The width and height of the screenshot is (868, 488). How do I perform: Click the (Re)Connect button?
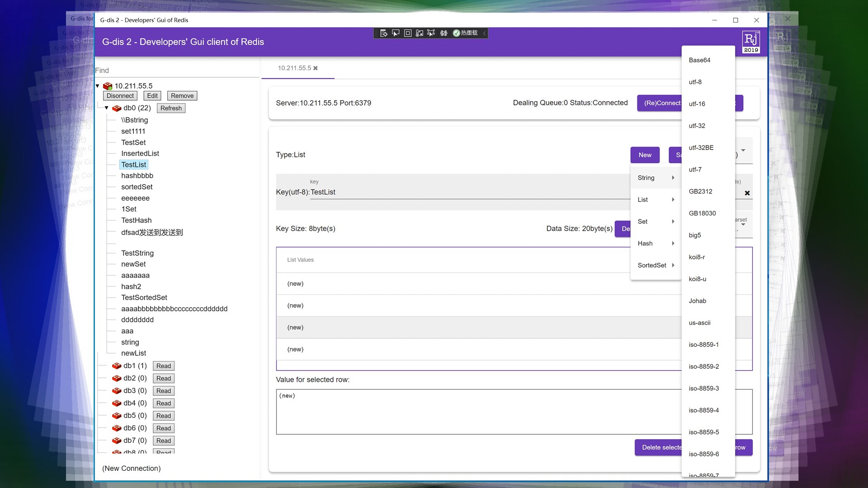pyautogui.click(x=660, y=103)
